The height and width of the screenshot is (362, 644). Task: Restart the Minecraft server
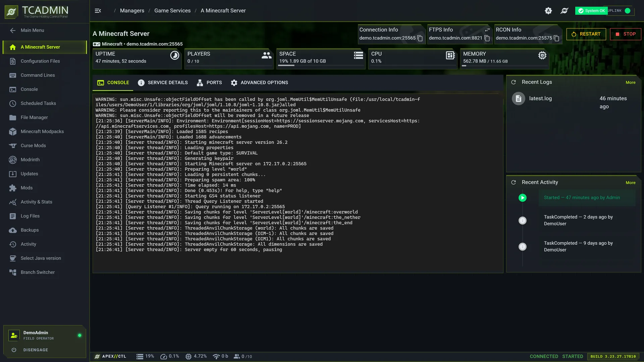pyautogui.click(x=586, y=34)
